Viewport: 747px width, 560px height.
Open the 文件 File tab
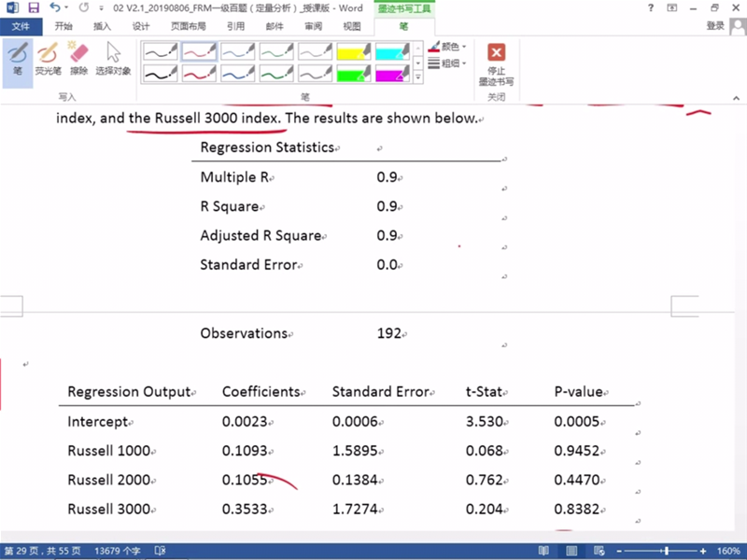pyautogui.click(x=21, y=26)
